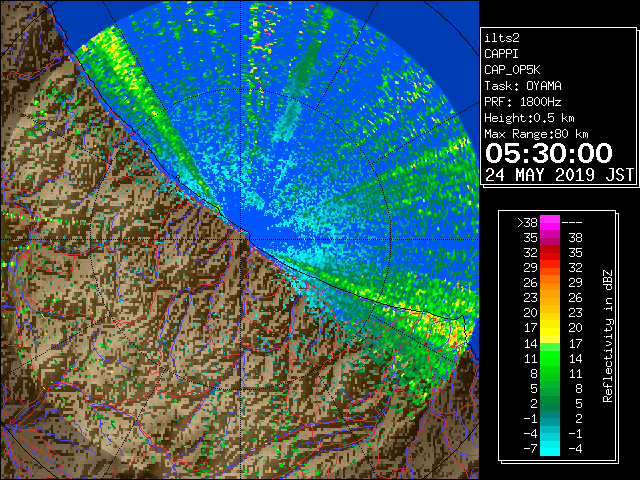Viewport: 640px width, 480px height.
Task: Click the 'ilts2' label in the info box
Action: tap(502, 38)
